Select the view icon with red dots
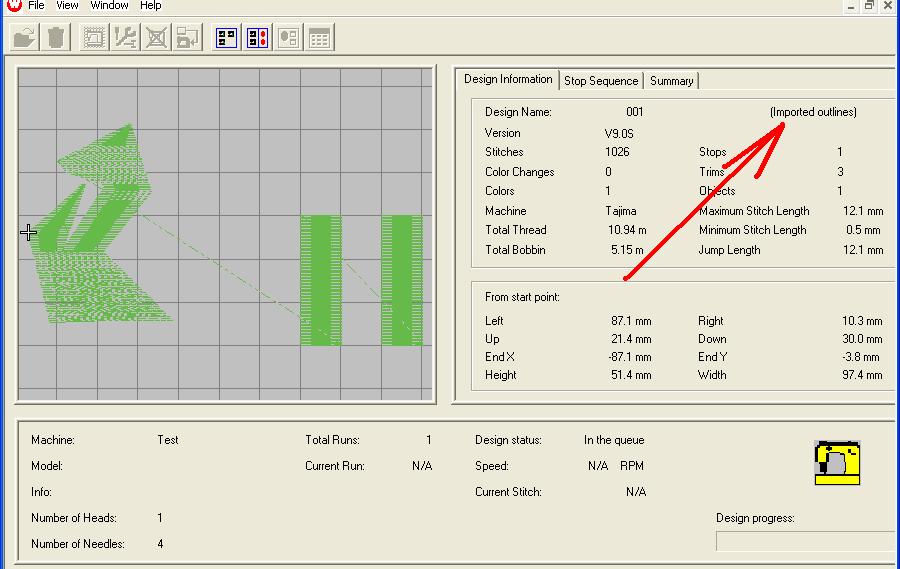Image resolution: width=900 pixels, height=569 pixels. tap(257, 38)
